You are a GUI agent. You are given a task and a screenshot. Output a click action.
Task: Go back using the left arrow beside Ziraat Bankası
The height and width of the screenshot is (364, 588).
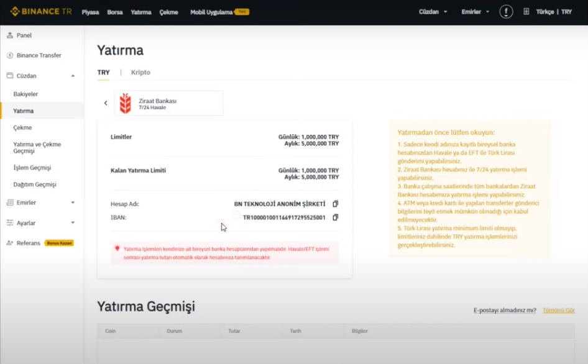point(106,102)
